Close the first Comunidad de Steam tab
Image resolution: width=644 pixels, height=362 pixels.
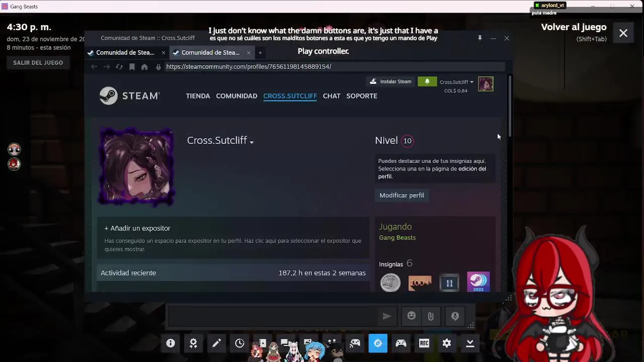[163, 52]
